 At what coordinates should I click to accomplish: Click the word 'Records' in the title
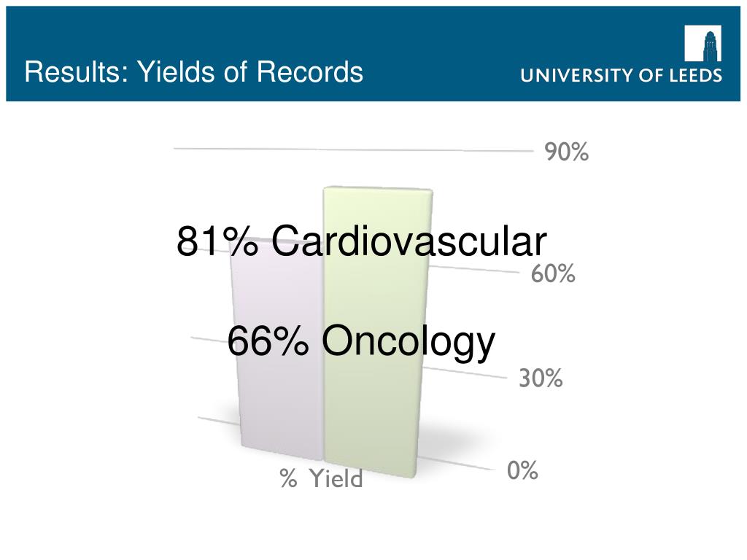(x=309, y=72)
